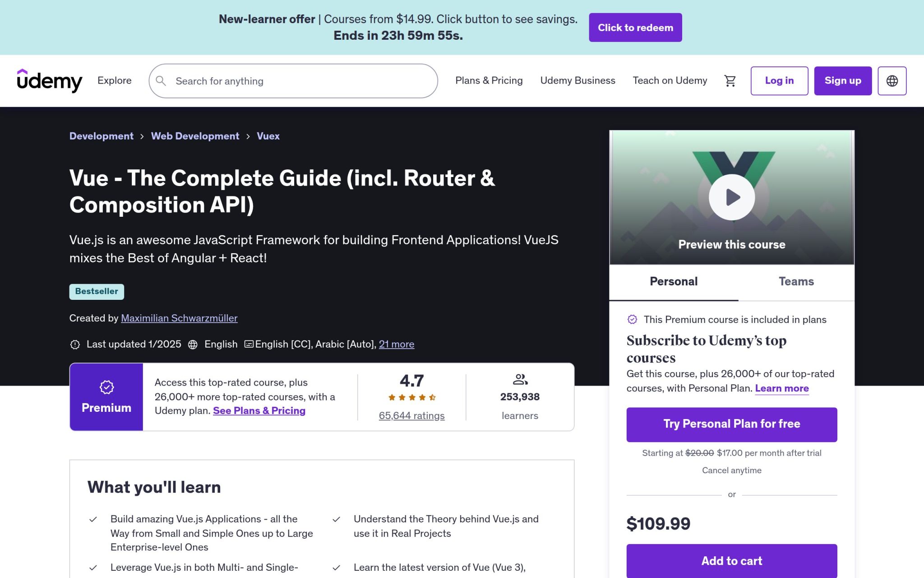Image resolution: width=924 pixels, height=578 pixels.
Task: Click the Click to redeem button
Action: click(x=635, y=28)
